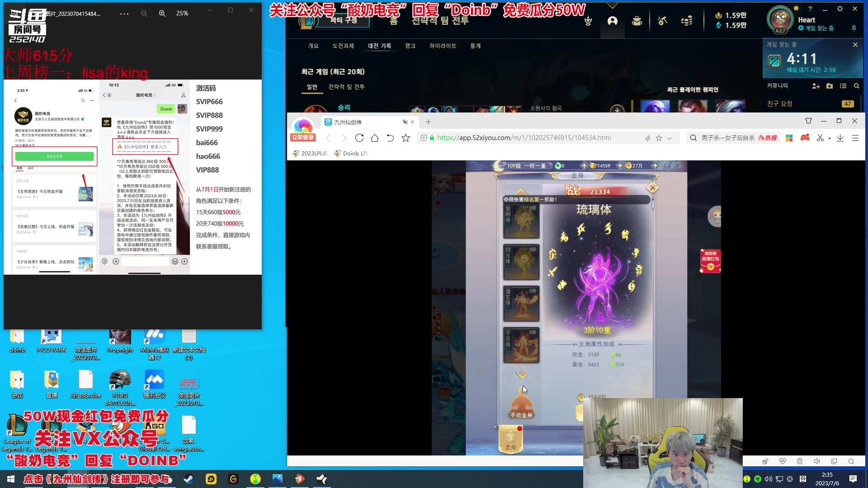Mute the 九州仙剑传 browser tab

click(x=405, y=122)
